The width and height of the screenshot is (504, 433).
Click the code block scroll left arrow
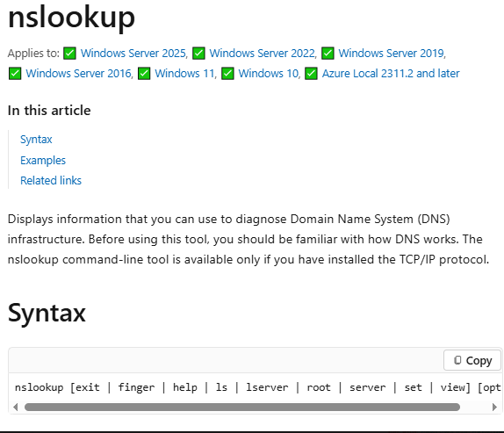coord(16,408)
